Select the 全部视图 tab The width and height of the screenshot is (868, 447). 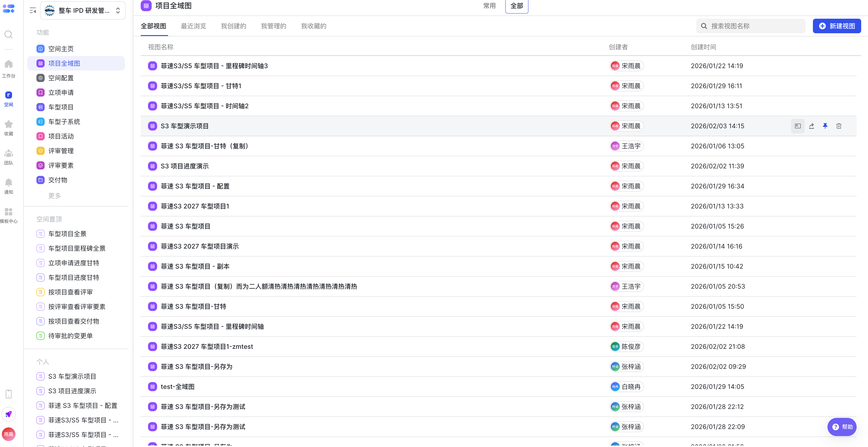[x=153, y=26]
